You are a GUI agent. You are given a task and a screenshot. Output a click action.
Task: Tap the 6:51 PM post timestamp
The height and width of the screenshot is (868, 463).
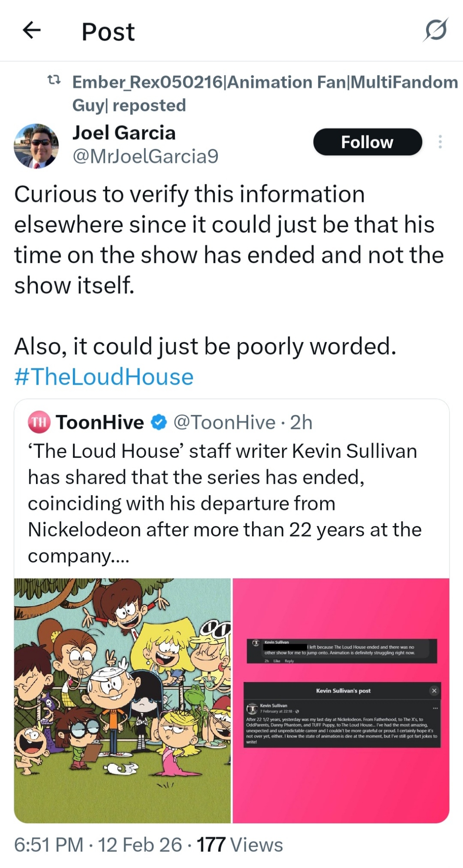49,845
